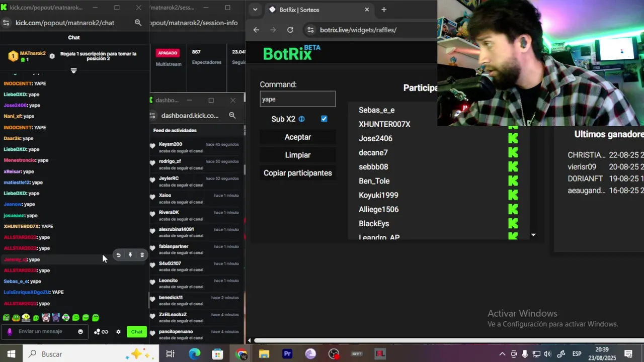Click the search icon in dashboard.kick.com window
Image resolution: width=644 pixels, height=362 pixels.
[x=232, y=116]
